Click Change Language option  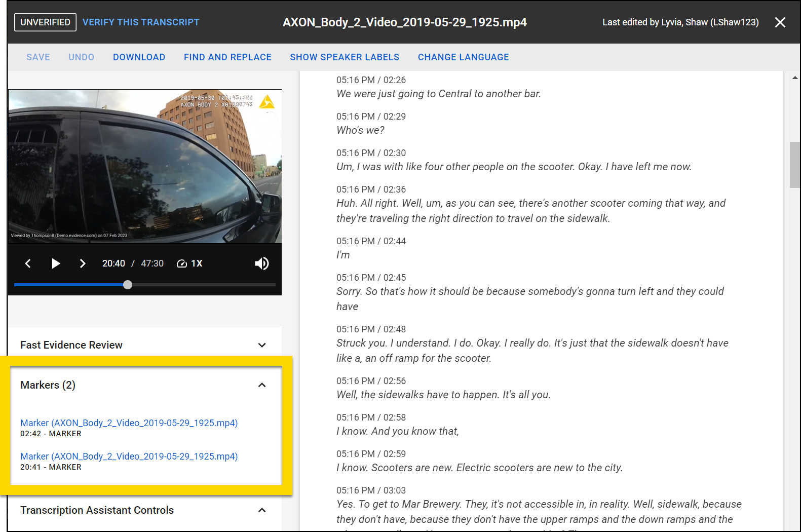point(463,57)
